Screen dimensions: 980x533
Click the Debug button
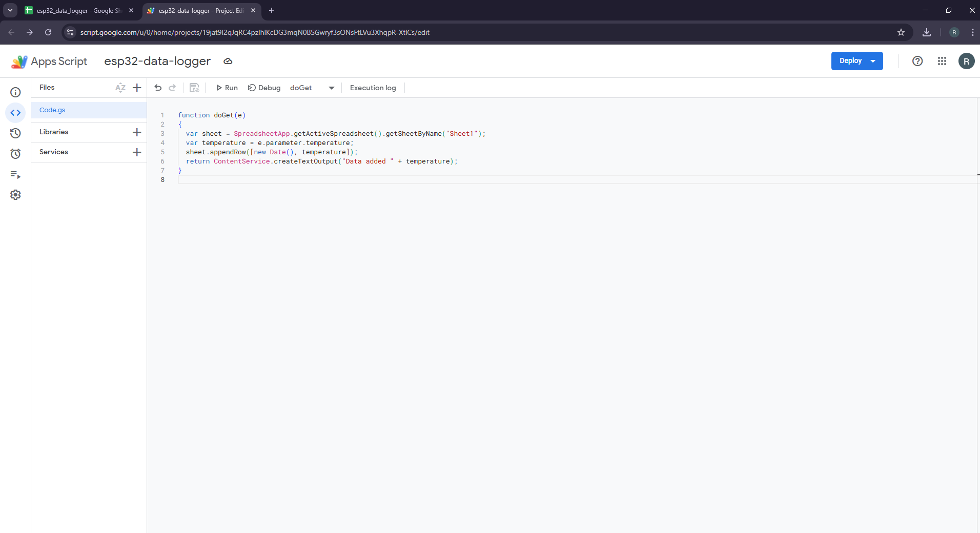pyautogui.click(x=264, y=88)
